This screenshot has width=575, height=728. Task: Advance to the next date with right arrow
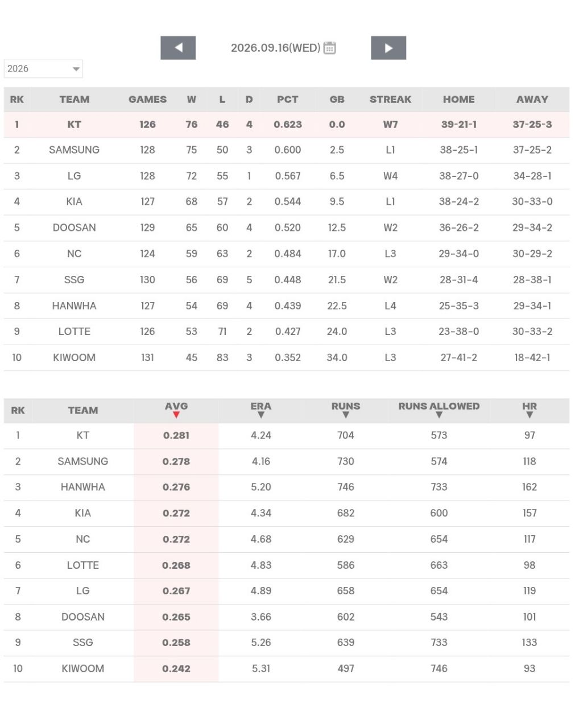pyautogui.click(x=388, y=48)
